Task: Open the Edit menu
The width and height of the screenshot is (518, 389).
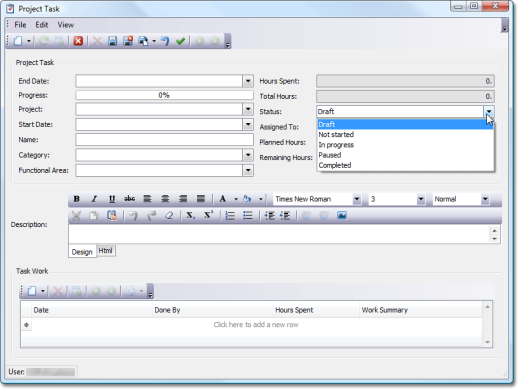Action: coord(42,25)
